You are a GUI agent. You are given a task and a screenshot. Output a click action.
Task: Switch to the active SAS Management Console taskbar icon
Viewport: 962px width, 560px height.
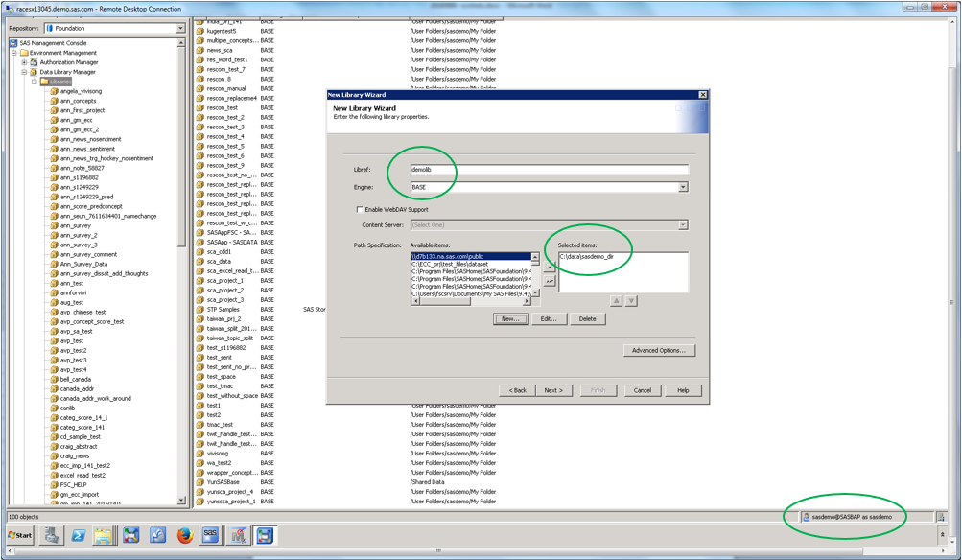pos(265,535)
